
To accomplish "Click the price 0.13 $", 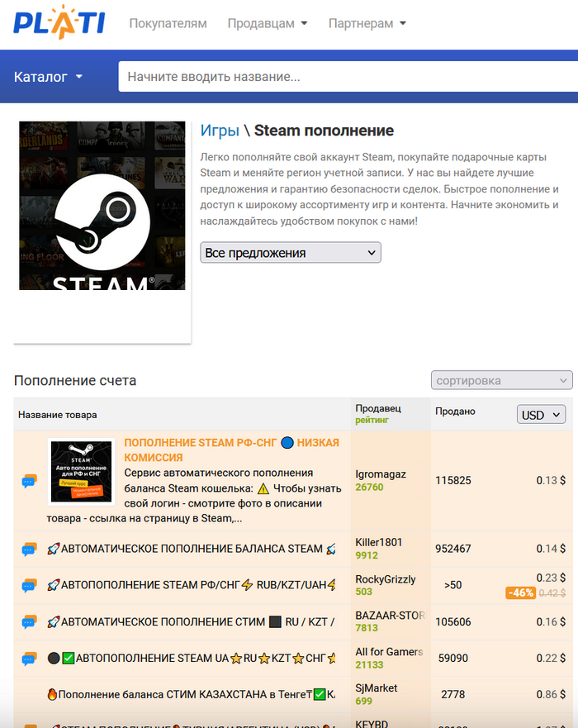I will [x=551, y=481].
